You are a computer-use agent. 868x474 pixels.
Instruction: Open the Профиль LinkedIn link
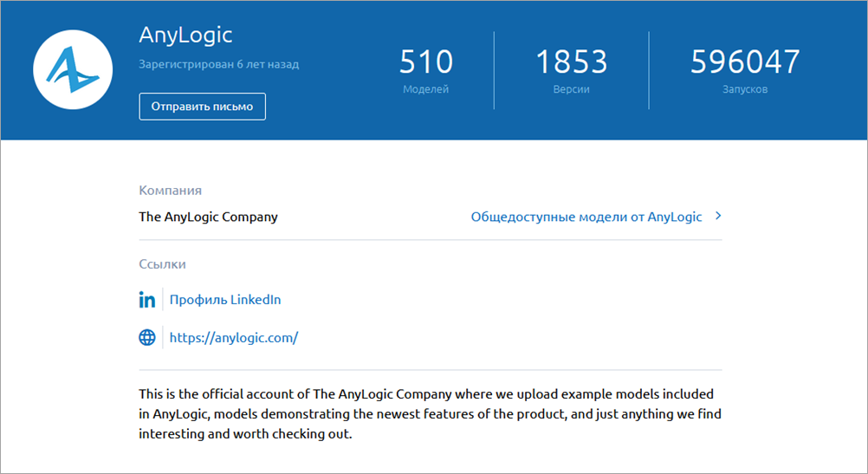coord(225,300)
